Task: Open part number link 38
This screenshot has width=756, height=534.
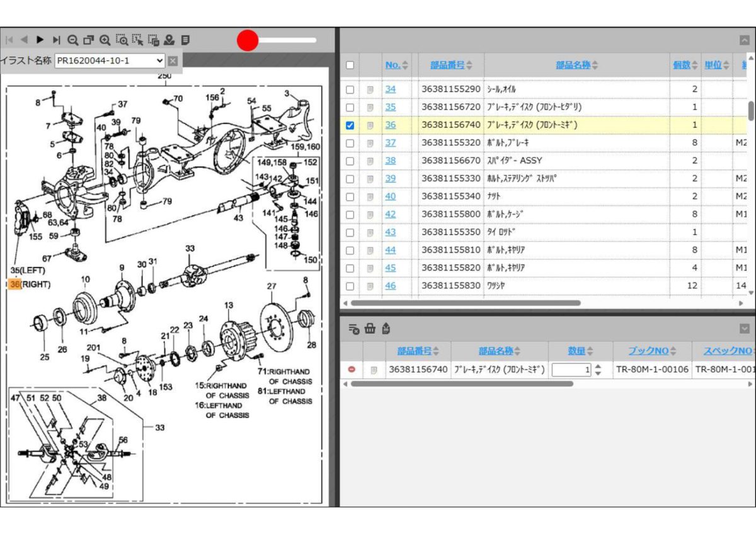Action: [x=391, y=161]
